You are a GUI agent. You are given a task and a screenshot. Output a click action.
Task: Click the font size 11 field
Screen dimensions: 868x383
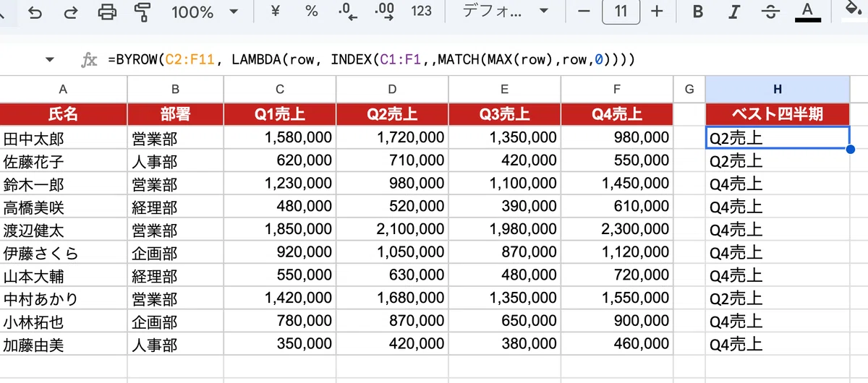click(x=621, y=12)
